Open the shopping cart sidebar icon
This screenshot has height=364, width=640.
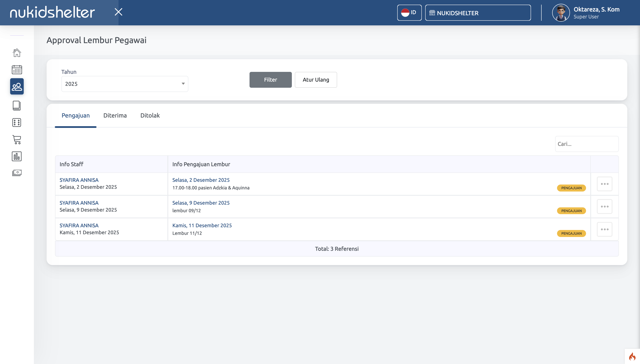pos(17,140)
